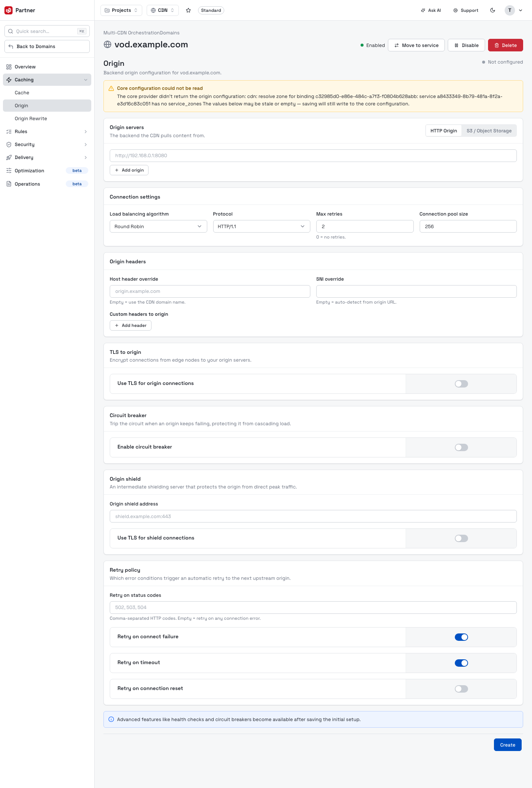Expand the Rules section chevron
This screenshot has width=532, height=788.
[86, 132]
